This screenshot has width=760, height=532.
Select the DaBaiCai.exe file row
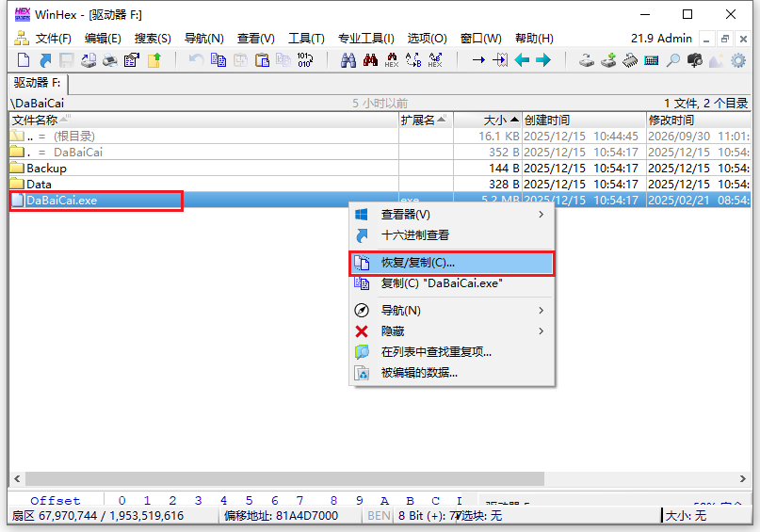tap(380, 201)
